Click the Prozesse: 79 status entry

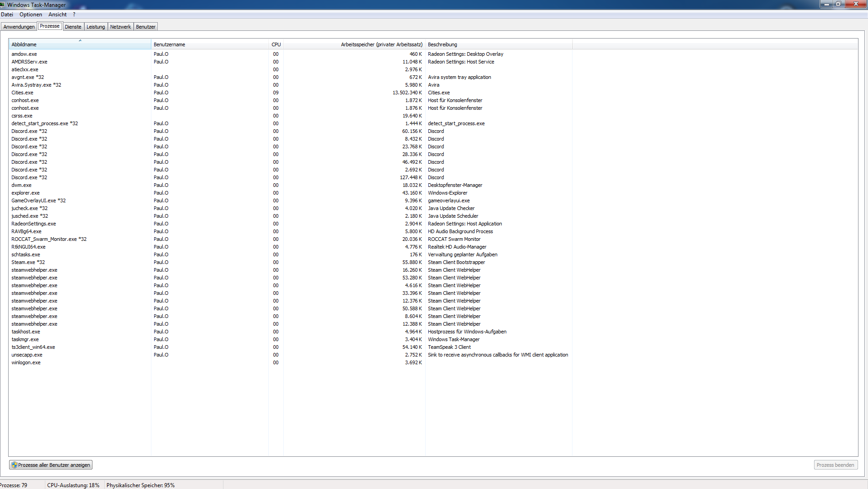[14, 485]
